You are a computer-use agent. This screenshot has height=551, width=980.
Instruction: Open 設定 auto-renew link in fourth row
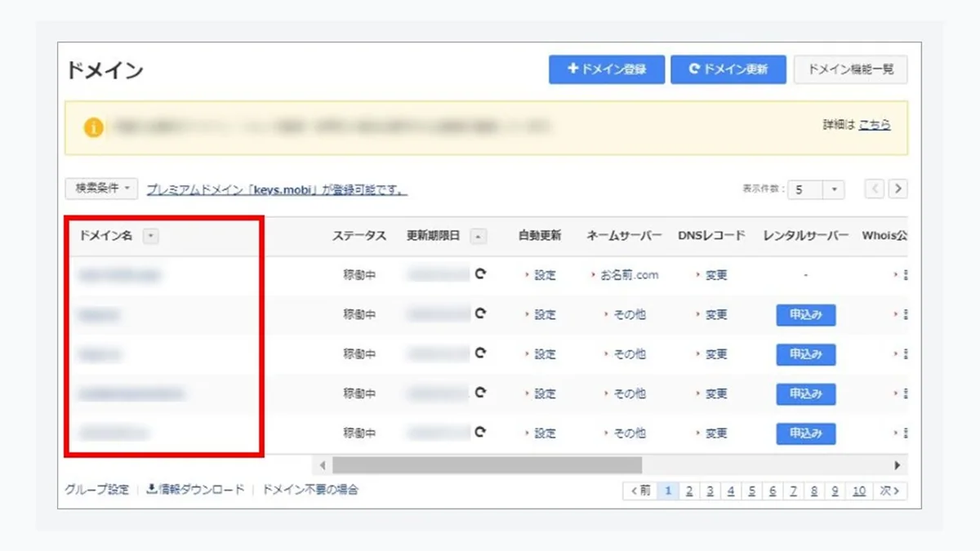point(545,393)
